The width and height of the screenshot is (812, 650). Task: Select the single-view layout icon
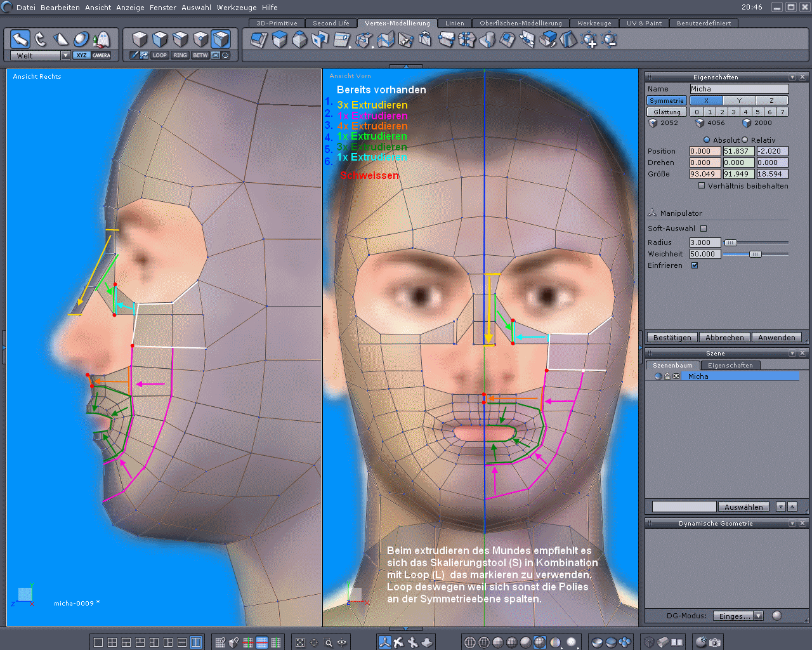click(98, 642)
